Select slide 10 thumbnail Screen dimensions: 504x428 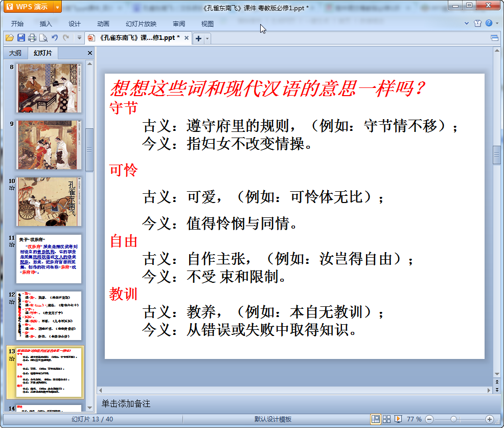[49, 201]
